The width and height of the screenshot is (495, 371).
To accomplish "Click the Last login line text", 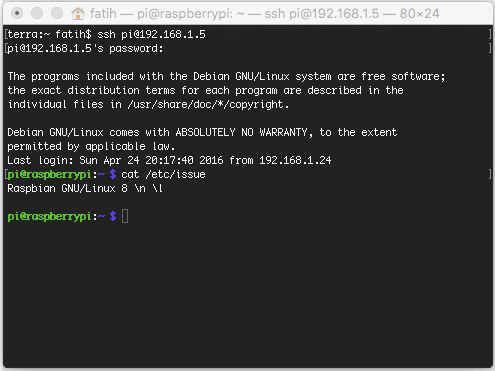I will 169,160.
